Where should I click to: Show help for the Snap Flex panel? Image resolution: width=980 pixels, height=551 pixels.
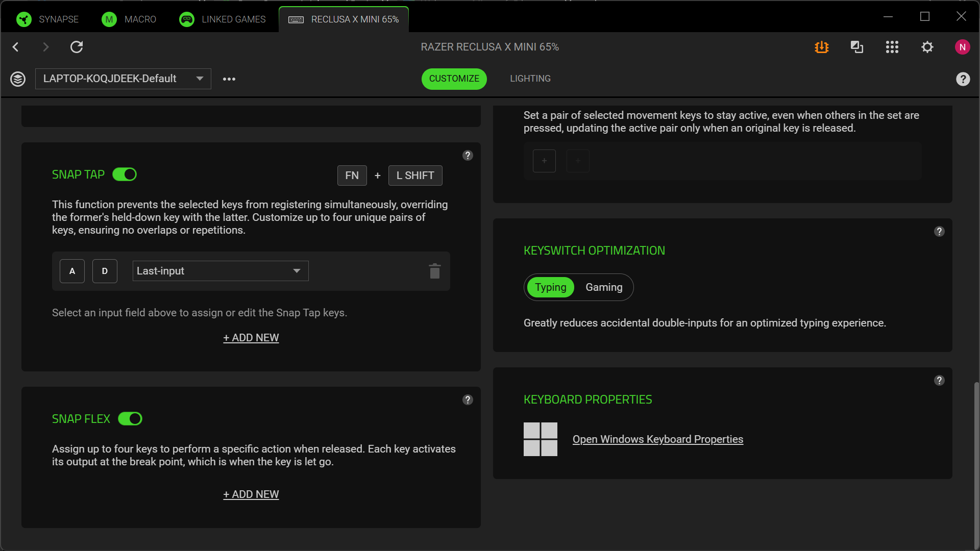click(468, 400)
